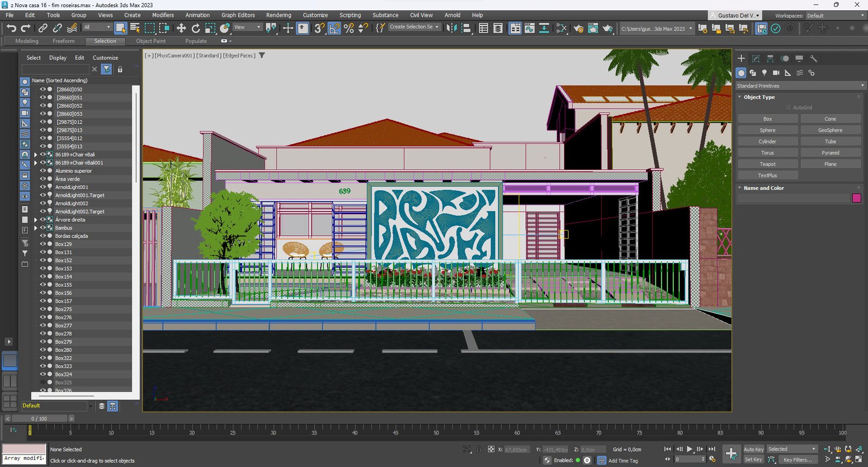Open the Curve Editor icon
The image size is (868, 467).
pos(529,28)
